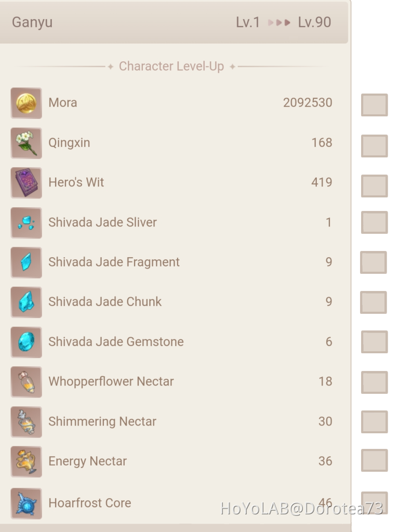Viewport: 399px width, 532px height.
Task: Check the box for Mora
Action: [x=374, y=104]
